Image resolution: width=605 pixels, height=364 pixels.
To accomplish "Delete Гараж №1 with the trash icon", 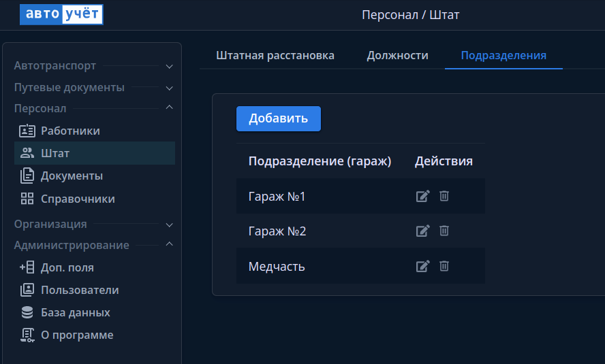I will click(444, 196).
